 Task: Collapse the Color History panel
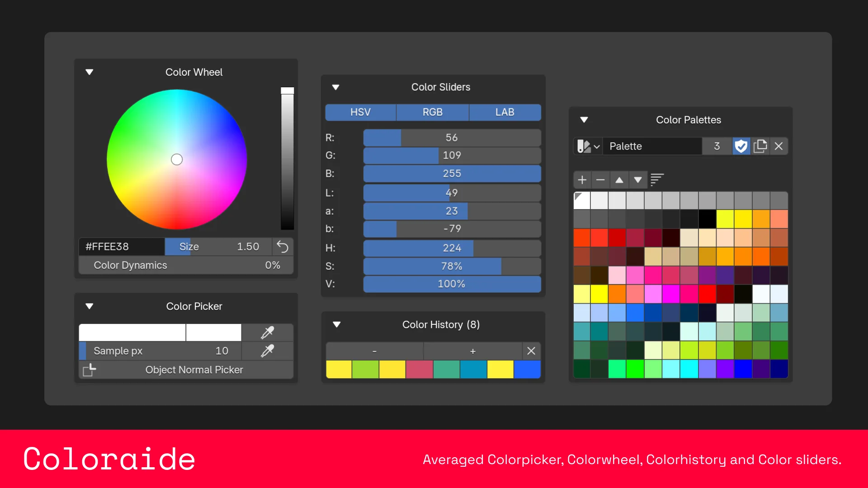pos(337,324)
